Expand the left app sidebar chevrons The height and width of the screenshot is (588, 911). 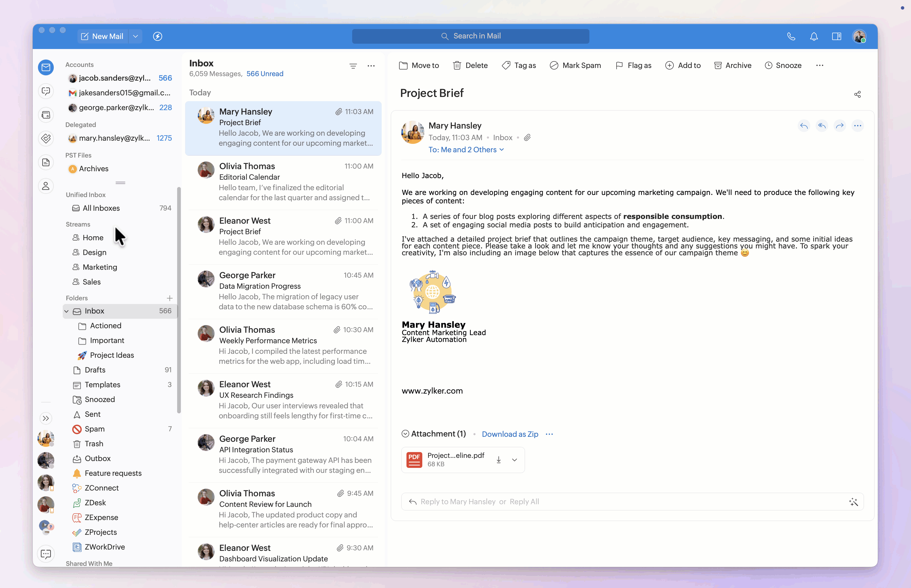46,418
